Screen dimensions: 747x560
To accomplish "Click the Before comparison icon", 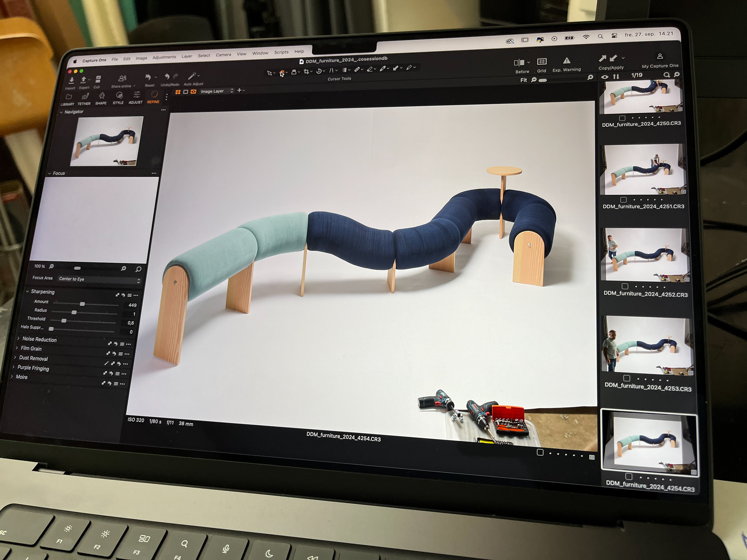I will [519, 63].
